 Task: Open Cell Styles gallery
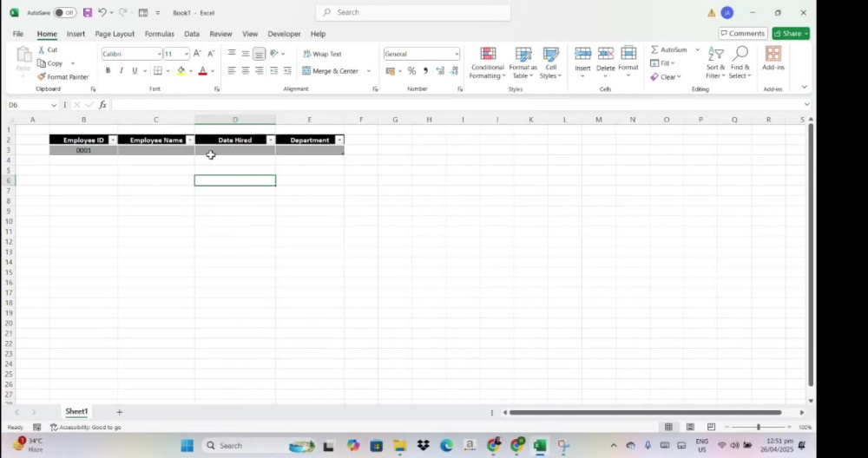point(551,63)
